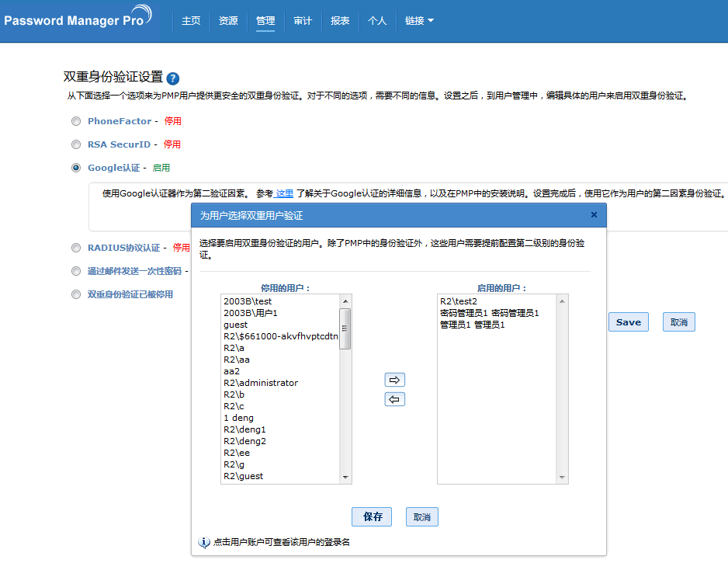Click enabled users list scroll-up arrow
Image resolution: width=728 pixels, height=563 pixels.
point(562,301)
